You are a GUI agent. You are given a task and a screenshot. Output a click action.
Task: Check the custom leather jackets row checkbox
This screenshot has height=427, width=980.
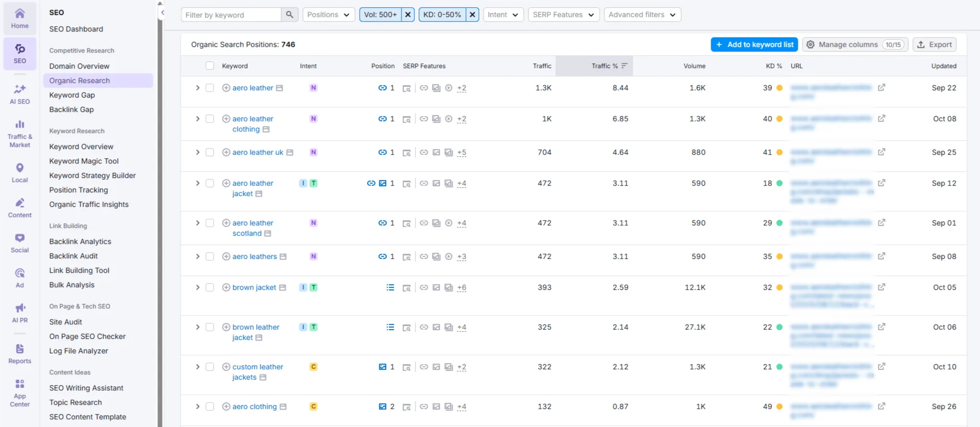click(210, 367)
